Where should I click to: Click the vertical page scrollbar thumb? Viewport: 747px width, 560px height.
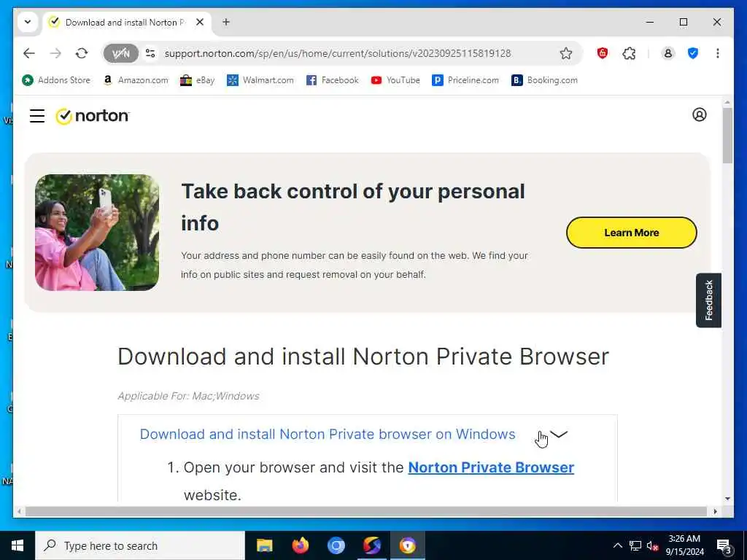727,136
